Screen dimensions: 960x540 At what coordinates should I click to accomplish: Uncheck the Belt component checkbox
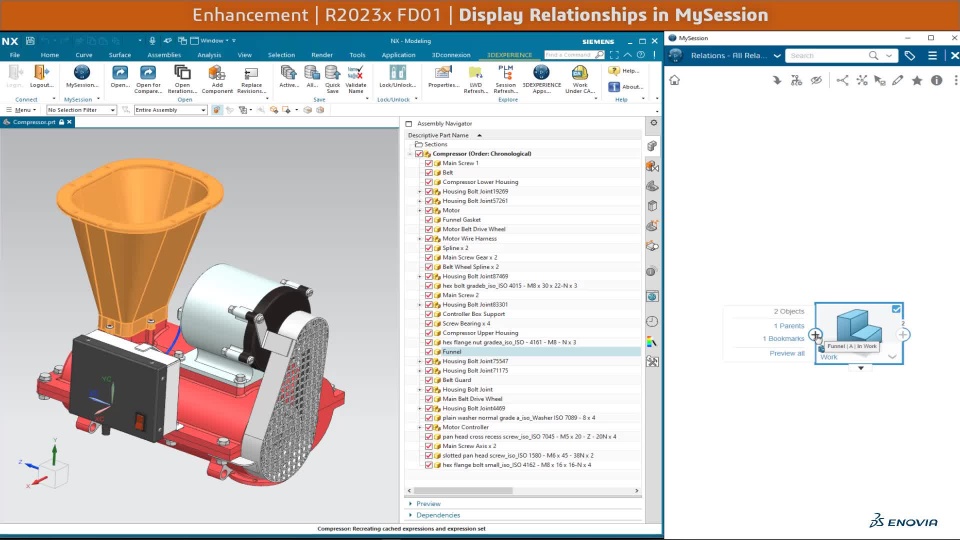[429, 173]
